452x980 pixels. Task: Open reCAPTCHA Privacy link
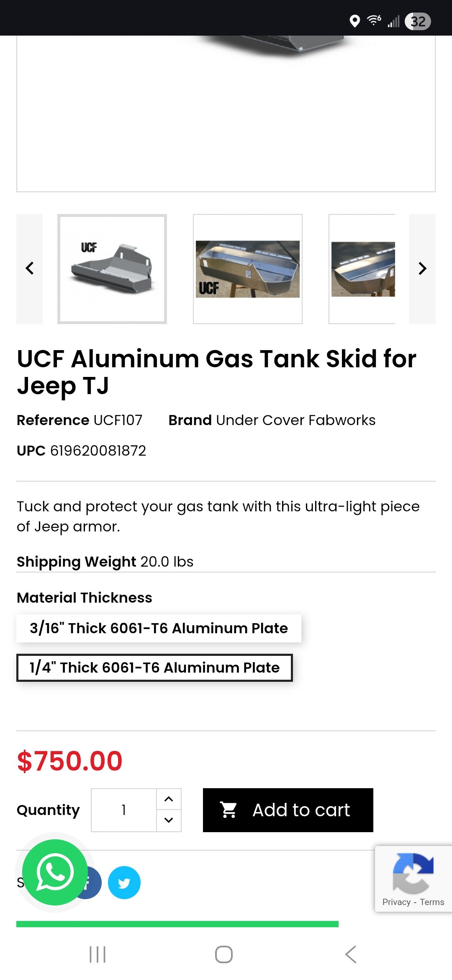tap(396, 902)
